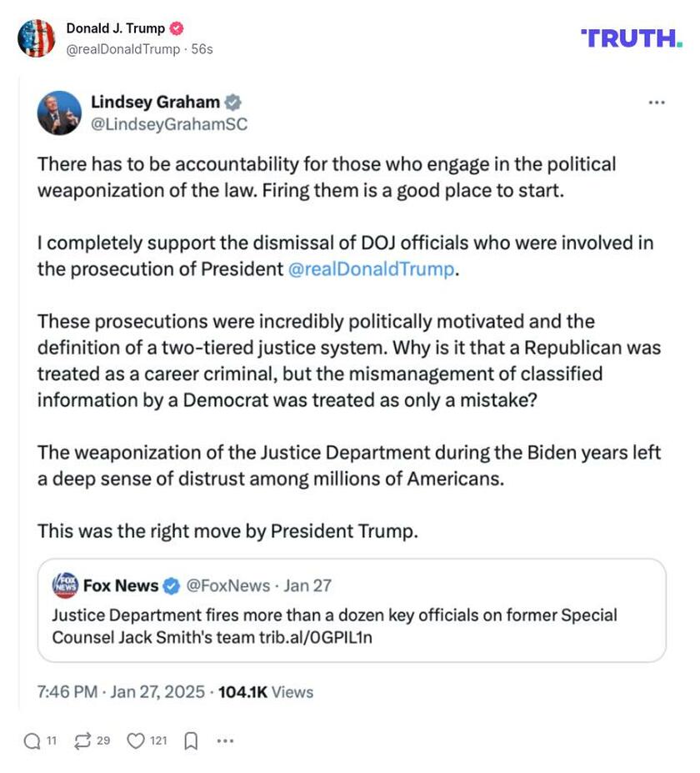
Task: Click the Fox News blue verified badge
Action: pos(172,586)
